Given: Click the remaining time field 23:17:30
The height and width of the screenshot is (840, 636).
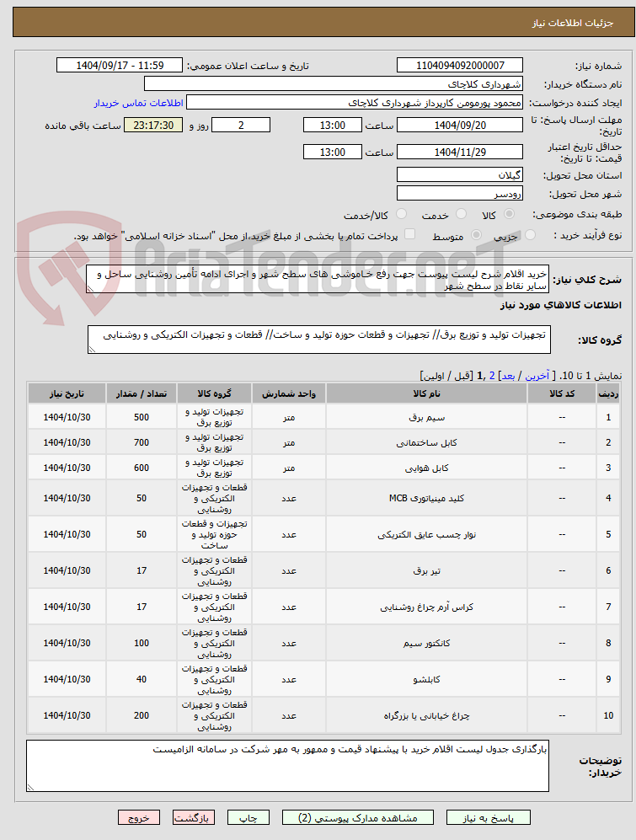Looking at the screenshot, I should pos(153,126).
